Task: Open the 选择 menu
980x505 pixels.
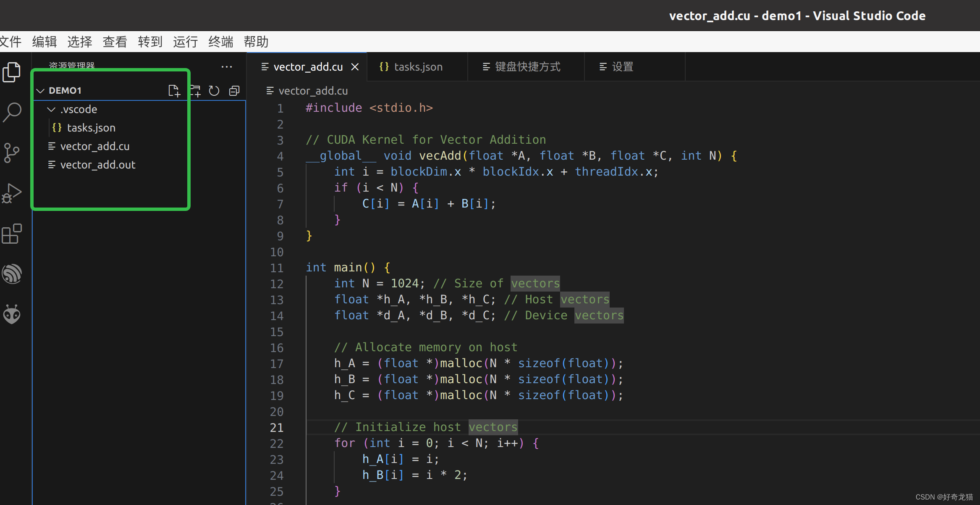Action: click(80, 42)
